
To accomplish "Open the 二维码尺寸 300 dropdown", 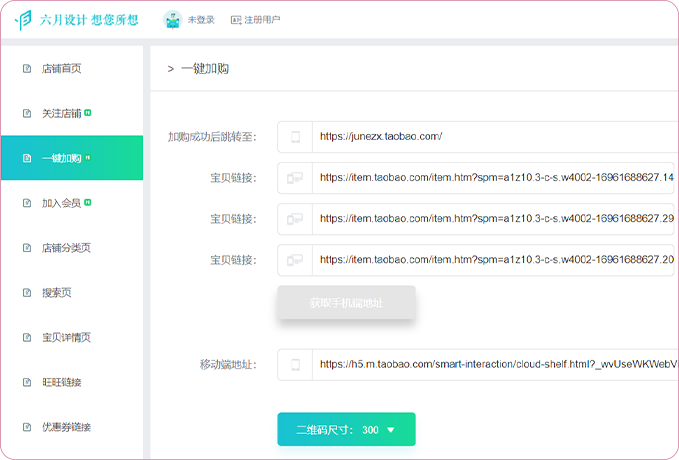I will pos(346,429).
